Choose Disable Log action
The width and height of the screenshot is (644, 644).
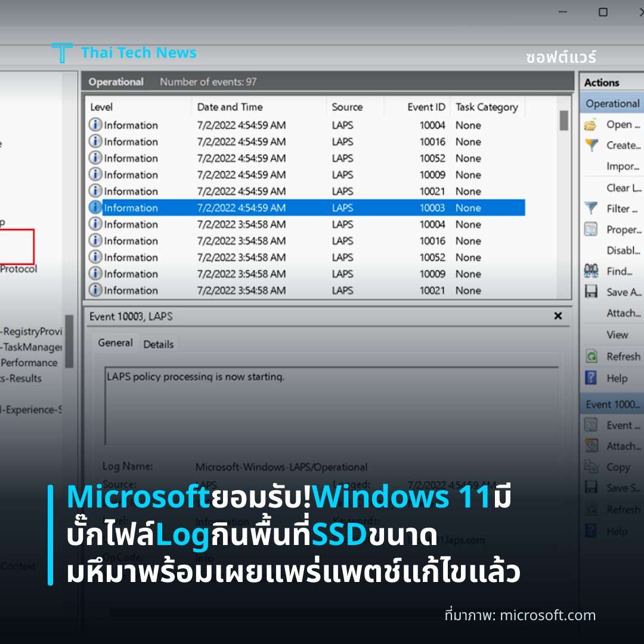click(624, 250)
